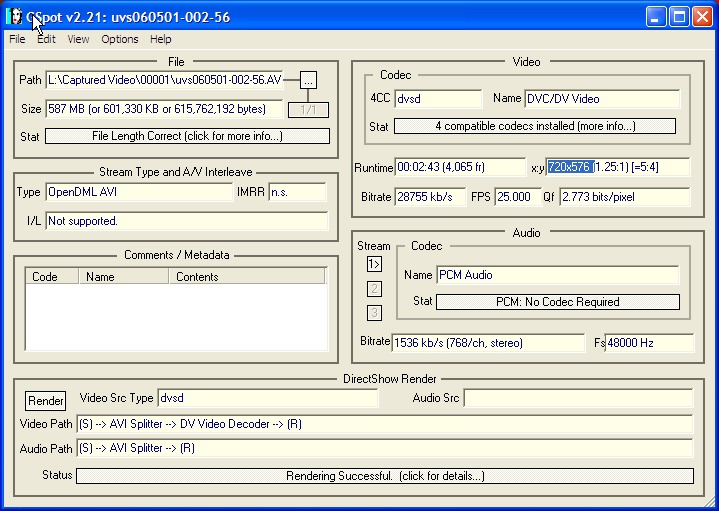Viewport: 719px width, 511px height.
Task: Click the FPS field 25.000
Action: click(x=518, y=197)
